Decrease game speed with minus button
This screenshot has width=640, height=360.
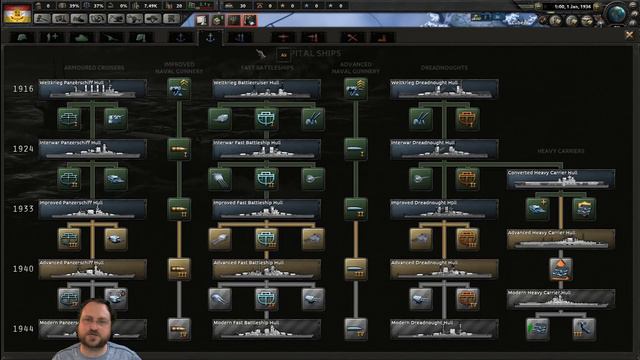click(x=539, y=7)
